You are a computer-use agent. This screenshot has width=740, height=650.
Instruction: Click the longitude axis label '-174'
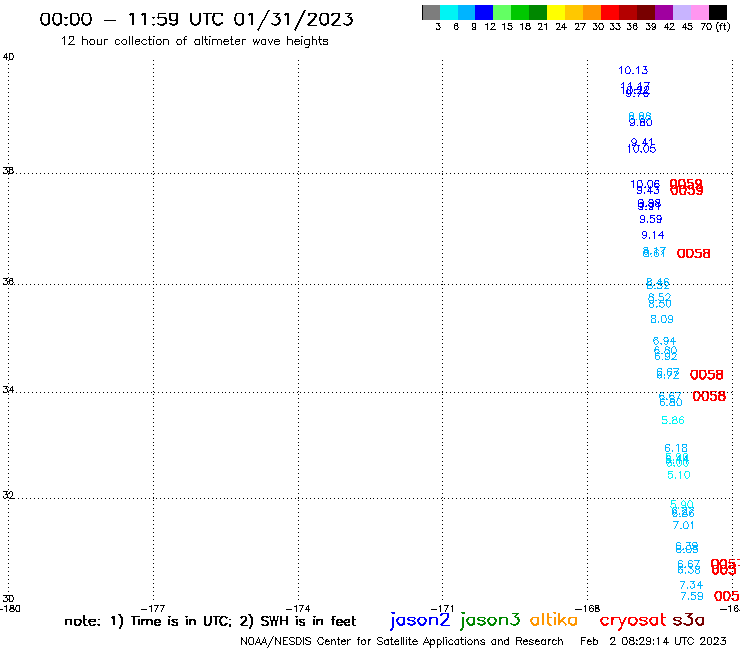point(298,608)
